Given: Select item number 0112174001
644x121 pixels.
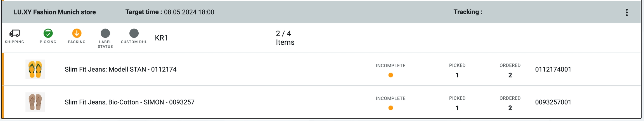Looking at the screenshot, I should point(553,69).
